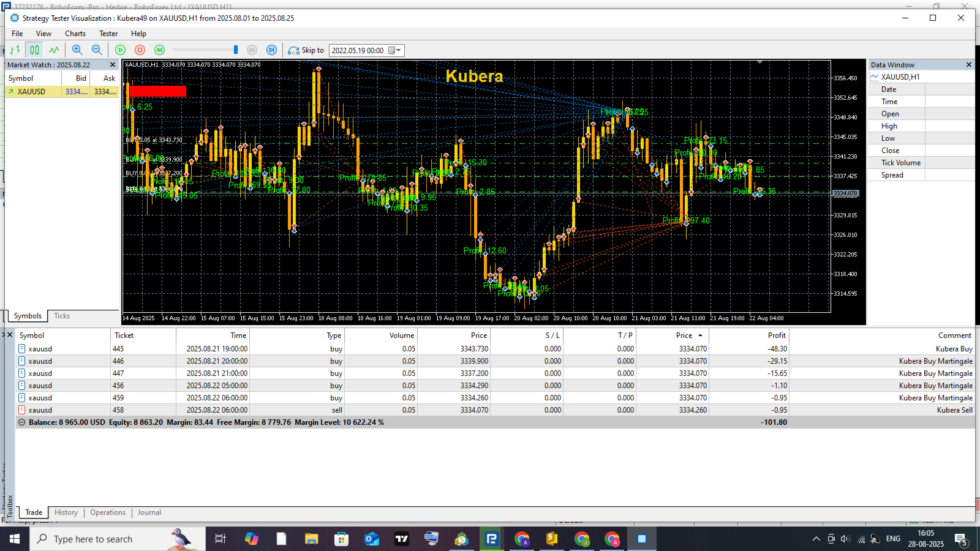980x551 pixels.
Task: Close the Data Window panel
Action: click(x=968, y=64)
